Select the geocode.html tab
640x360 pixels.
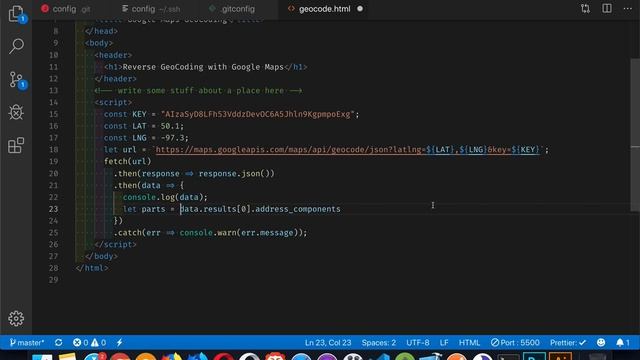click(x=324, y=9)
